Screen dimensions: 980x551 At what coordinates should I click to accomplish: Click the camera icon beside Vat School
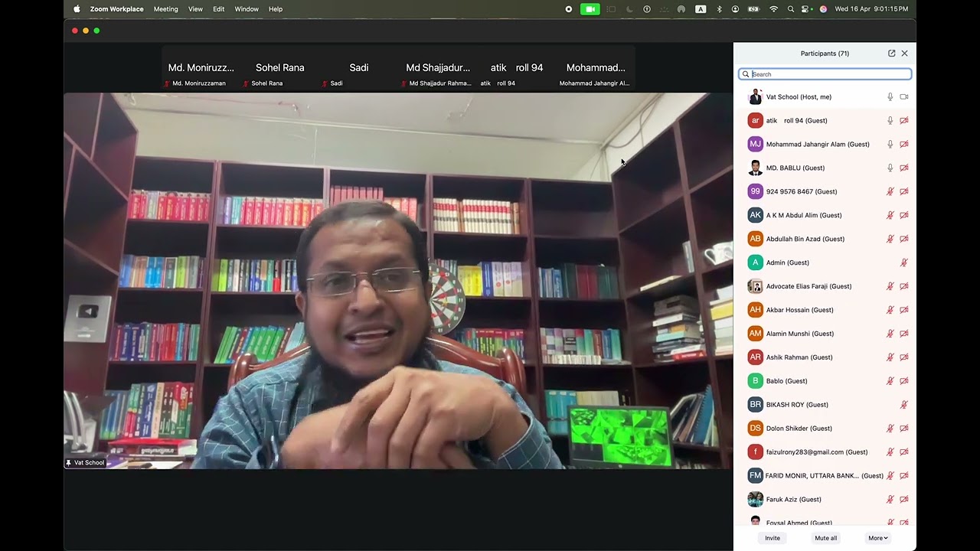tap(904, 97)
